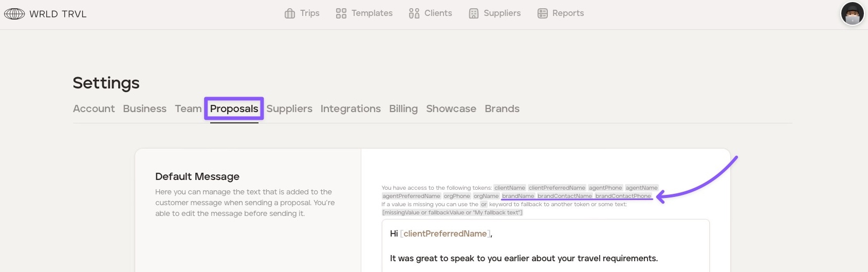Open the Showcase tab
This screenshot has width=868, height=272.
451,109
